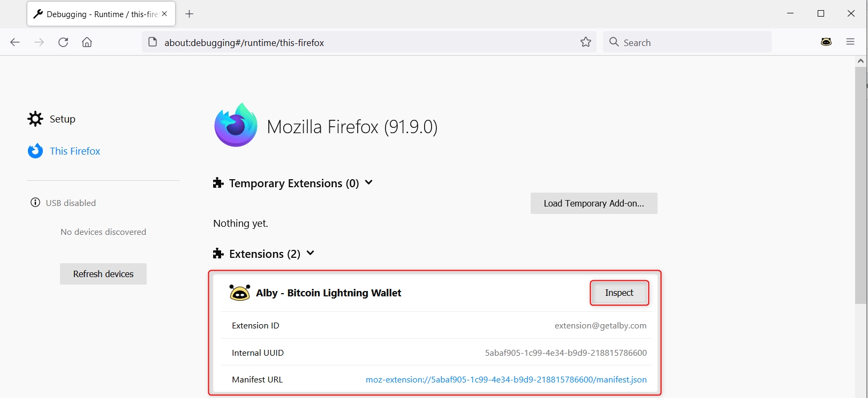868x398 pixels.
Task: Click the vertical scrollbar up arrow
Action: (x=861, y=61)
